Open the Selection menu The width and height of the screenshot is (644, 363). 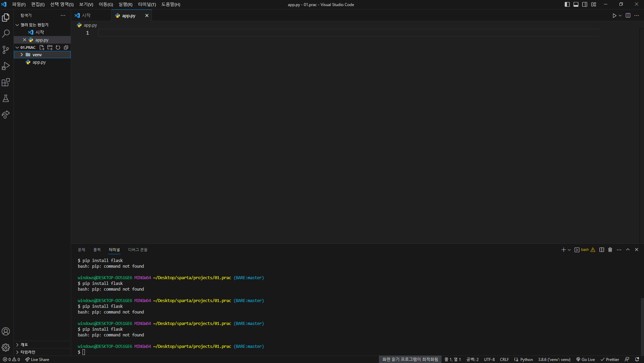point(62,4)
